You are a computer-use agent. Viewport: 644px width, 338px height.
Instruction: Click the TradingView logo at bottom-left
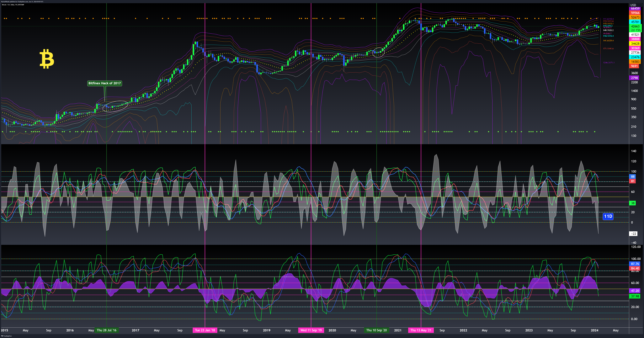pyautogui.click(x=6, y=336)
